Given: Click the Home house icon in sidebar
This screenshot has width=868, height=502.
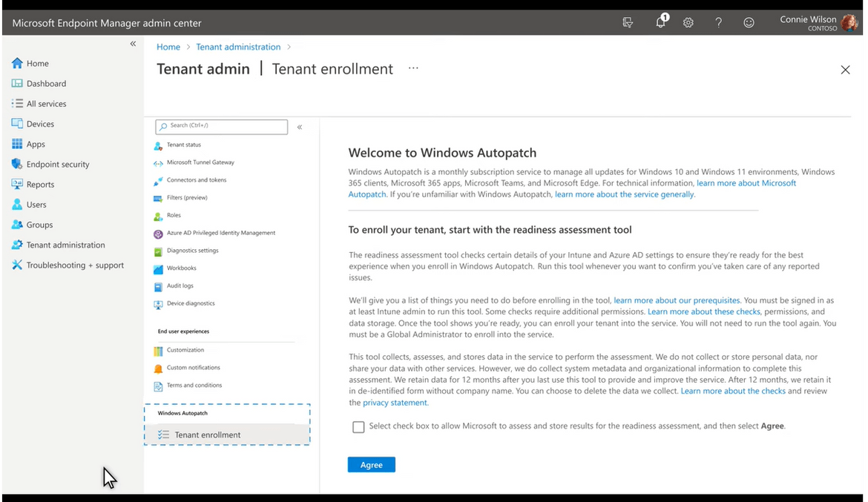Looking at the screenshot, I should pos(17,63).
